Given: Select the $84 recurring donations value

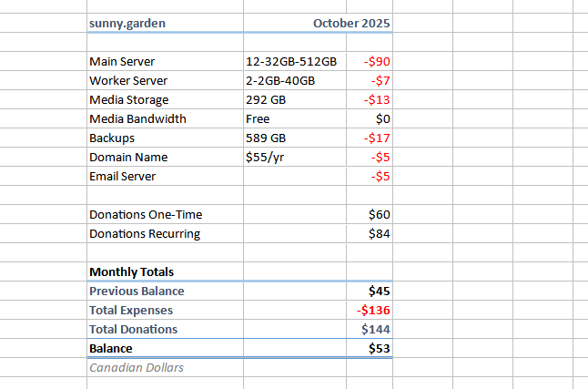Looking at the screenshot, I should click(370, 234).
